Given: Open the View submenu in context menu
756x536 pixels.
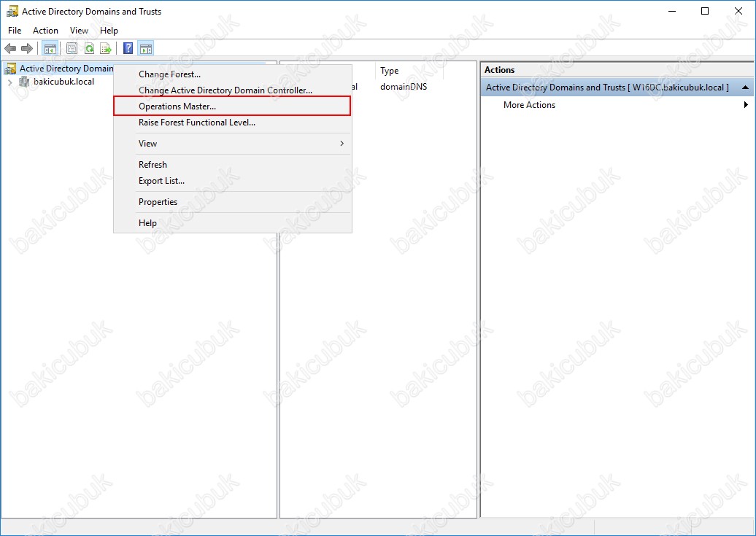Looking at the screenshot, I should click(232, 144).
